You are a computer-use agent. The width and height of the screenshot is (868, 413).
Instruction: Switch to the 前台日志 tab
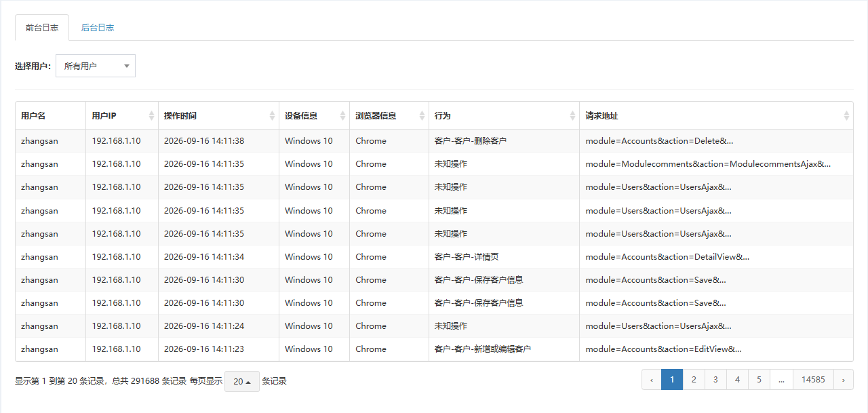pos(42,28)
